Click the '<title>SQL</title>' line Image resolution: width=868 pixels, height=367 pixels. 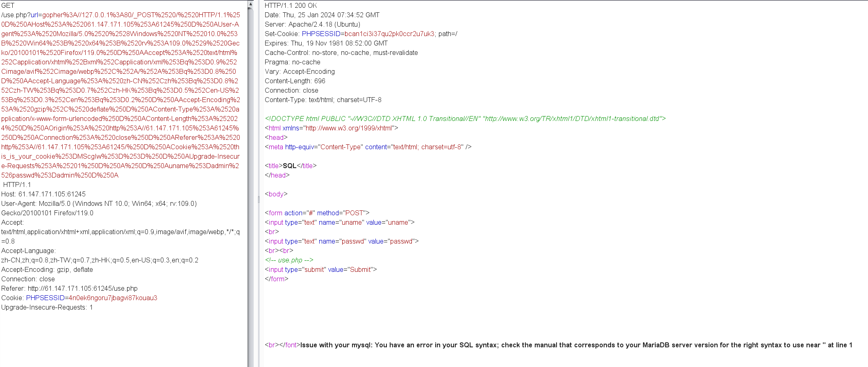(291, 166)
